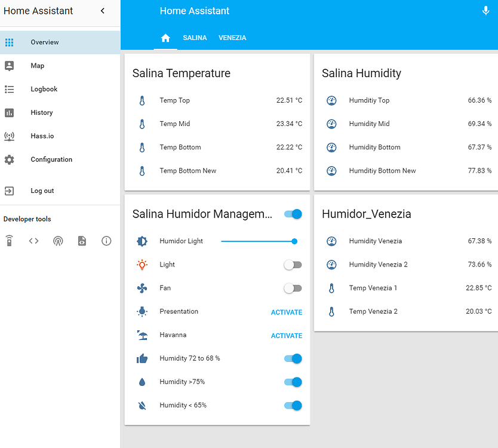Collapse the sidebar using the chevron
The image size is (498, 448).
(x=102, y=10)
